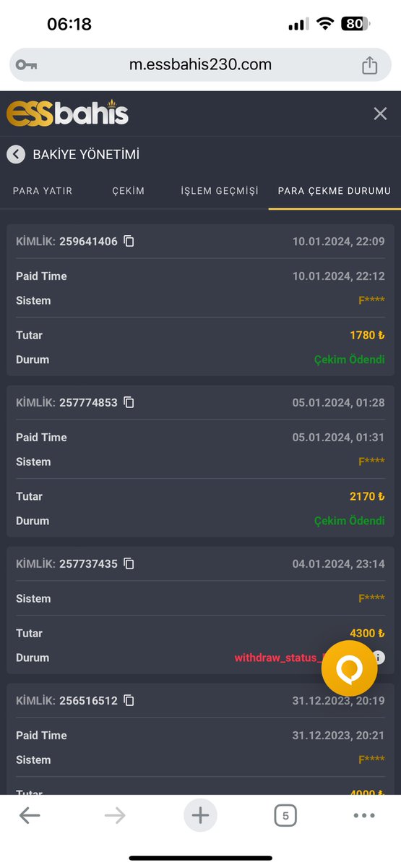
Task: Open the orange live chat bubble
Action: pyautogui.click(x=349, y=668)
